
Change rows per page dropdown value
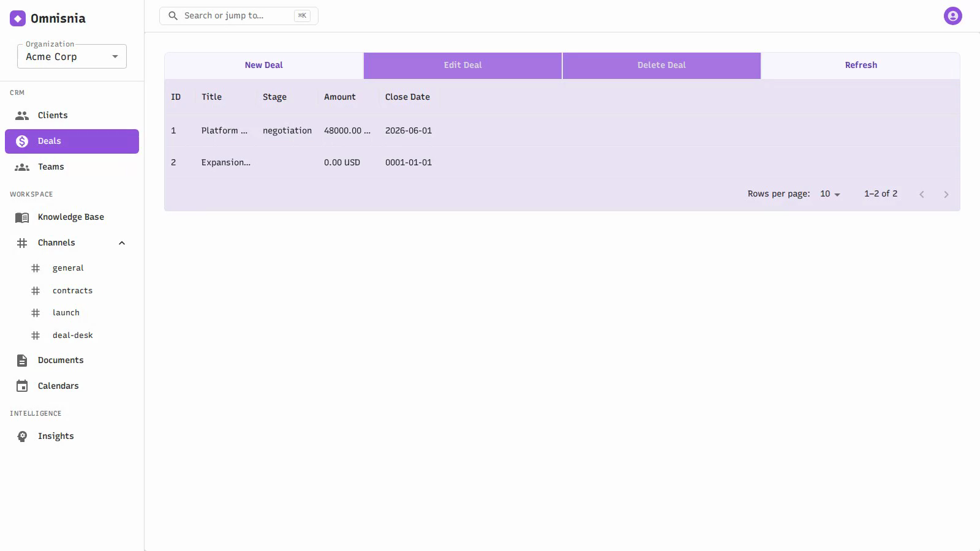[x=831, y=194]
